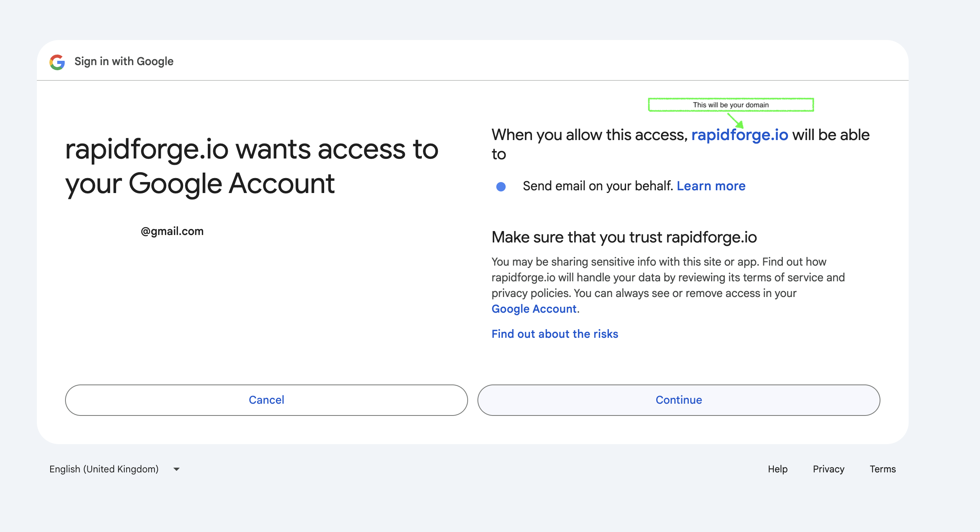980x532 pixels.
Task: Open the Privacy footer link
Action: coord(828,469)
